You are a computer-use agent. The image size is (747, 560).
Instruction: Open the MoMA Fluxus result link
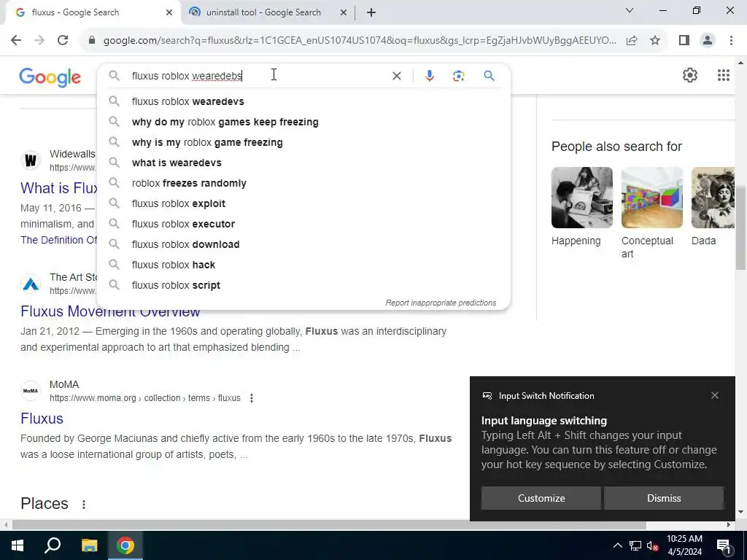pos(42,419)
